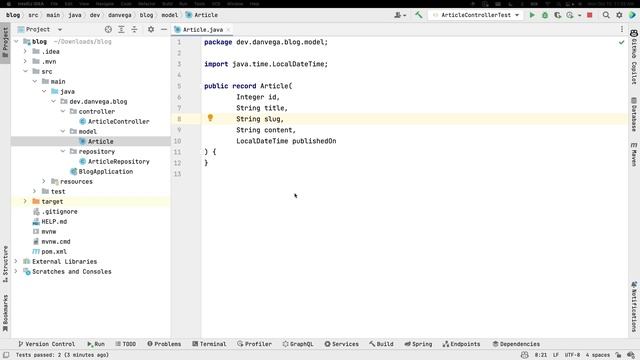Open Search Everywhere magnifier icon
The image size is (640, 360).
click(606, 15)
